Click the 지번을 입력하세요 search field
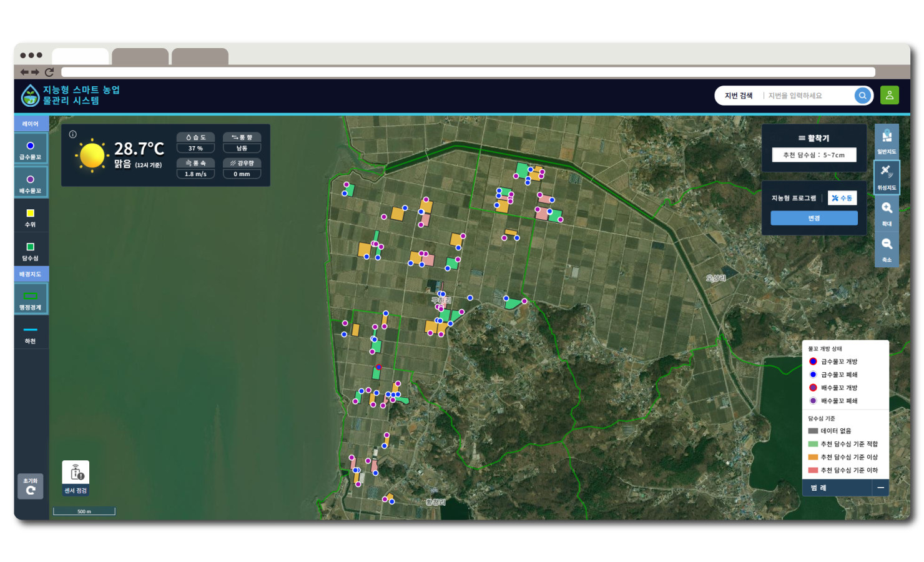The image size is (924, 562). coord(808,96)
